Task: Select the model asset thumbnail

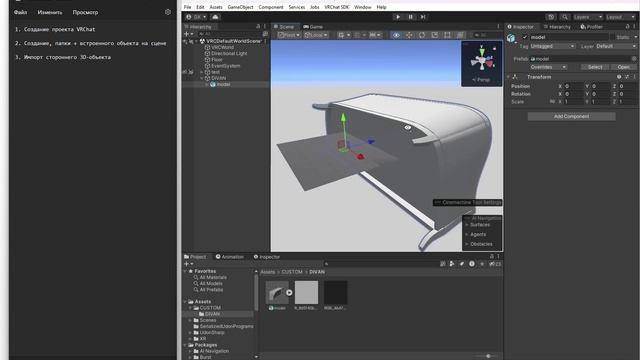Action: (277, 292)
